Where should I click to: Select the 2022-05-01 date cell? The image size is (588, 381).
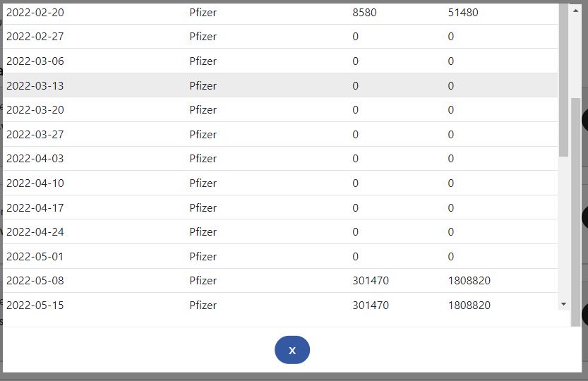tap(35, 257)
